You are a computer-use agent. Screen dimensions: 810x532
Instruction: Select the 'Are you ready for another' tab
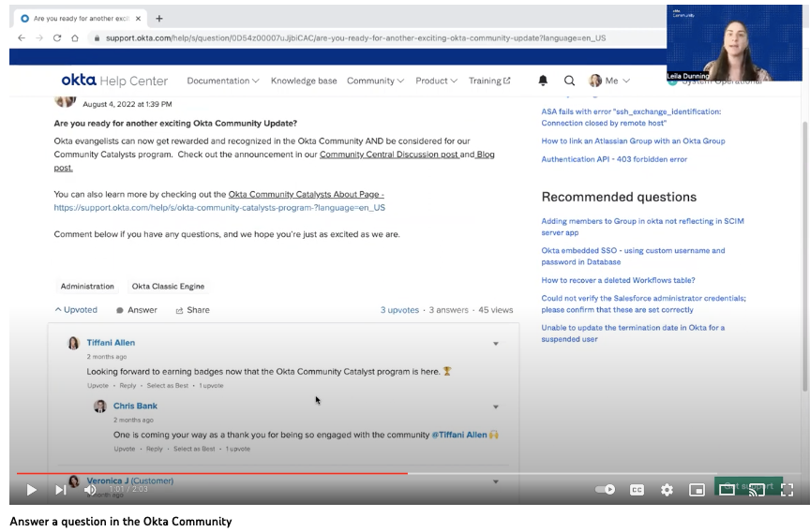coord(80,19)
